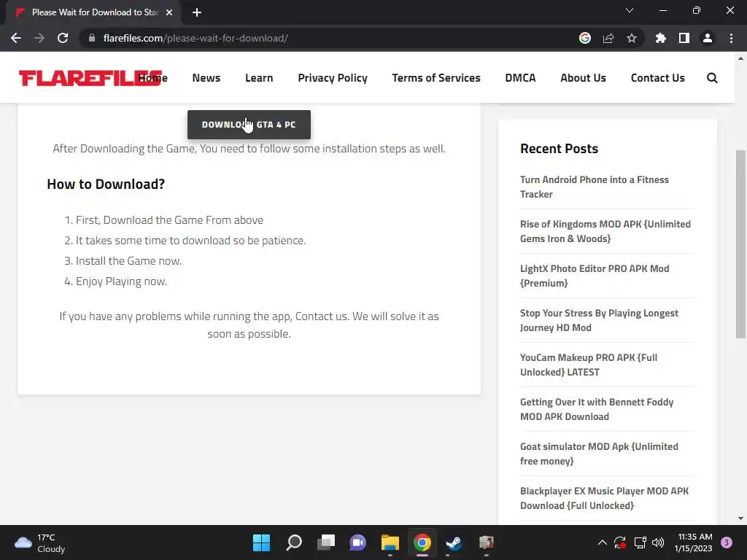The height and width of the screenshot is (560, 747).
Task: Click the Chrome taskbar icon
Action: pyautogui.click(x=422, y=542)
